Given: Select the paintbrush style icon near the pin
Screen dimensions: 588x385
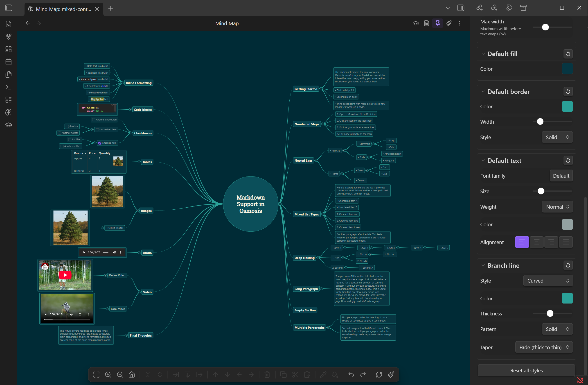Looking at the screenshot, I should coord(449,23).
